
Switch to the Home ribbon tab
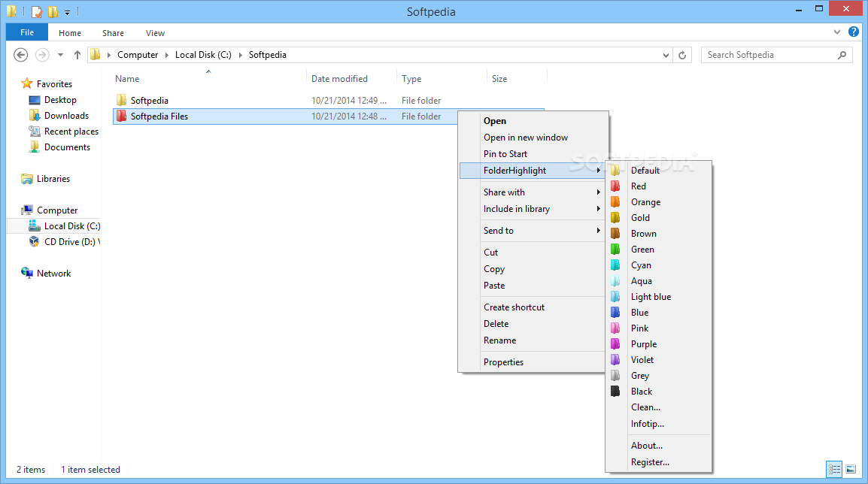point(70,33)
